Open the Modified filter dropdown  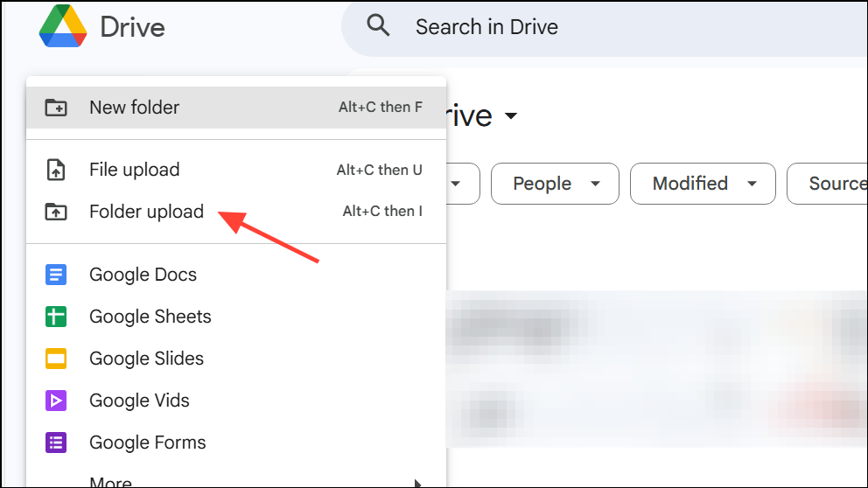pos(703,184)
